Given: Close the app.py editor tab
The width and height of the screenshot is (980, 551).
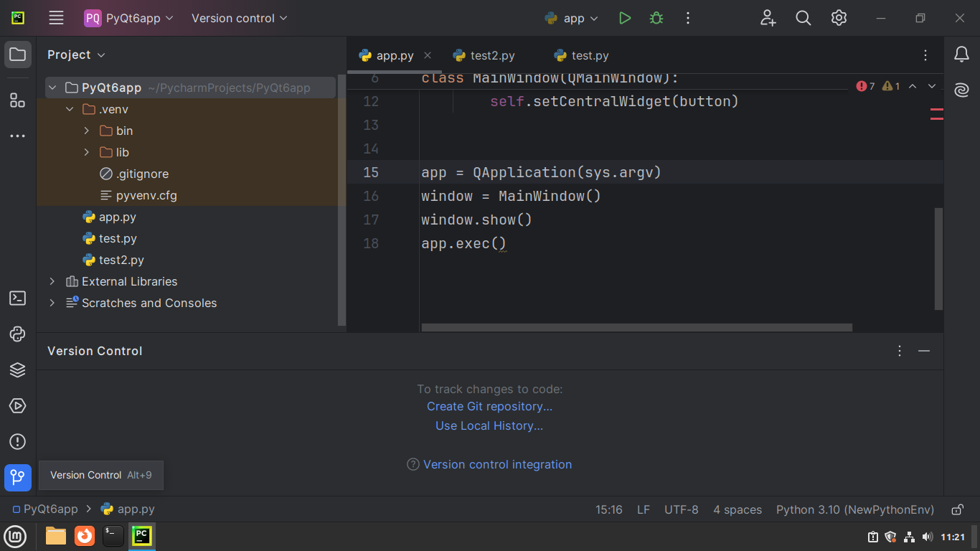Looking at the screenshot, I should click(428, 55).
